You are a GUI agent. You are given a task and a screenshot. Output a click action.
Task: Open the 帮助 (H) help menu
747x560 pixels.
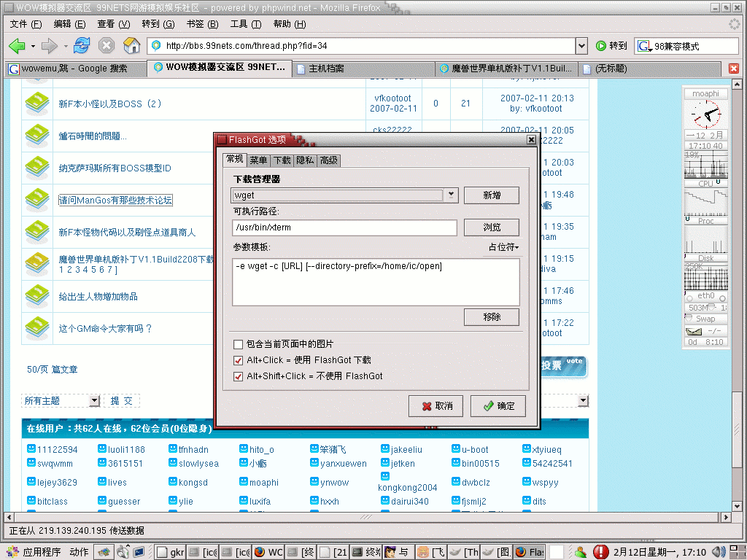click(290, 24)
